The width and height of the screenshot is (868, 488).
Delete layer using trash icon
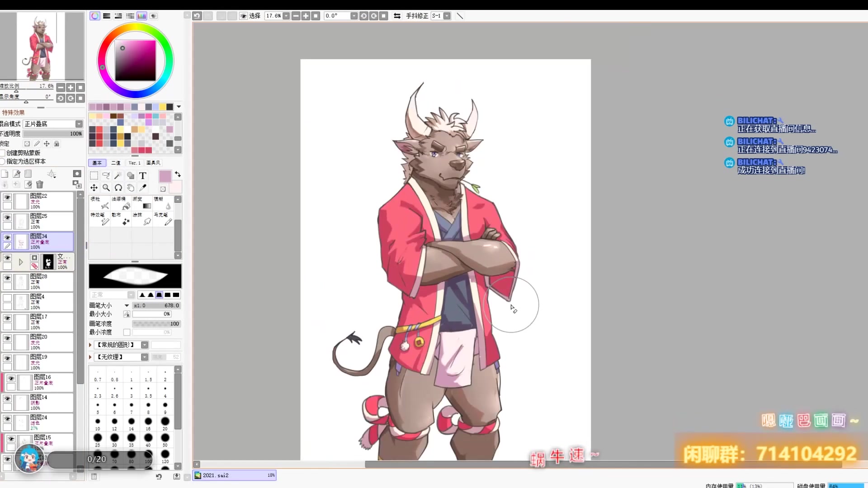click(40, 184)
